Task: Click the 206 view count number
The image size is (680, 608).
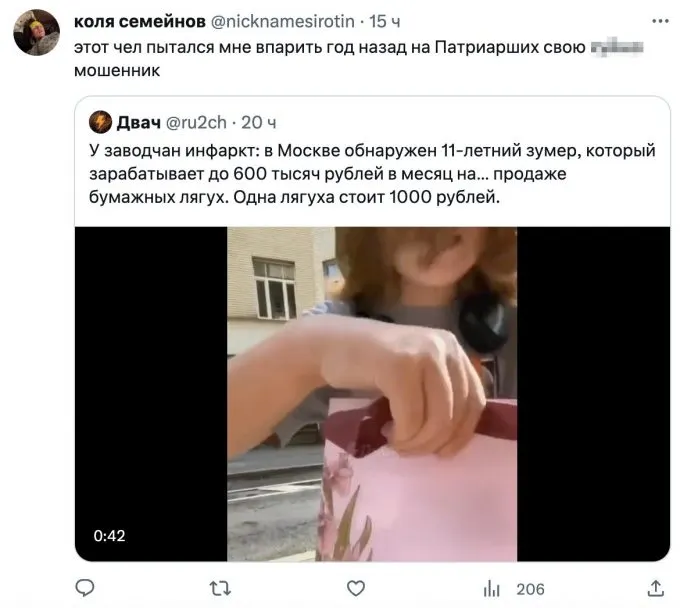Action: click(x=530, y=589)
